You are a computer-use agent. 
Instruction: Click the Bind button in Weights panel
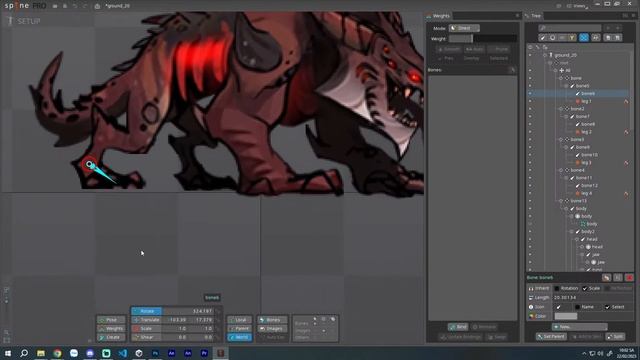[458, 327]
